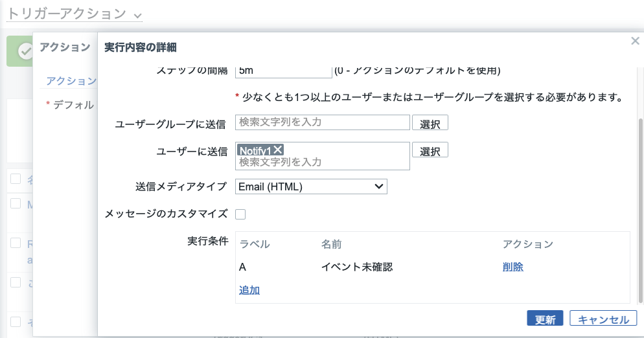Click the green checkmark status icon
Viewport: 644px width, 338px height.
[25, 51]
